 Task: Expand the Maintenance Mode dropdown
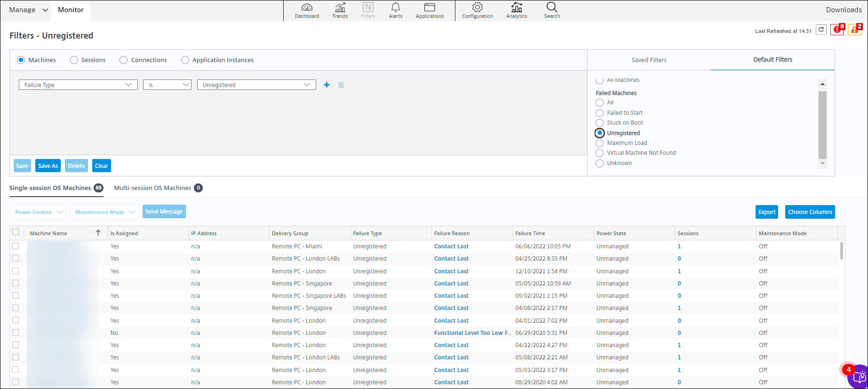(x=104, y=212)
